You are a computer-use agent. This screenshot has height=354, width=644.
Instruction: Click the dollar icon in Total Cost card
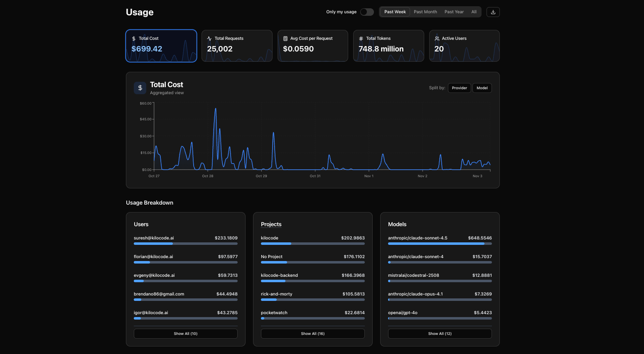point(134,39)
